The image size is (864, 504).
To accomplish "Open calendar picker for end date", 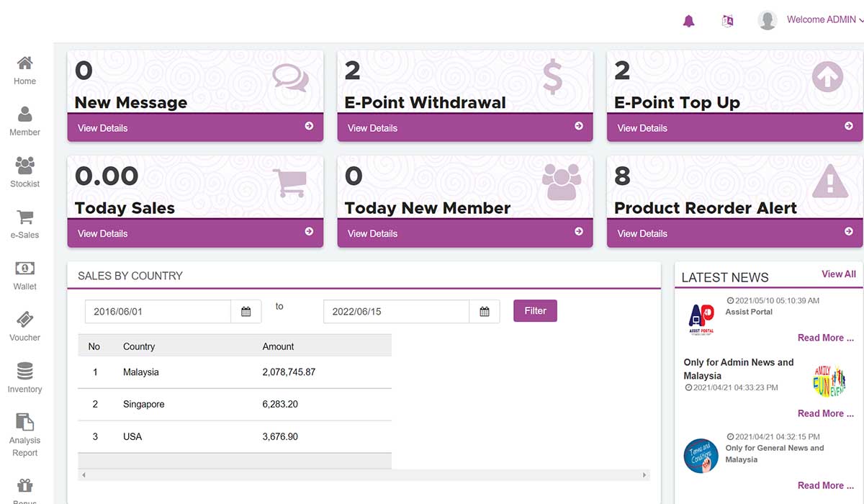I will click(x=485, y=312).
